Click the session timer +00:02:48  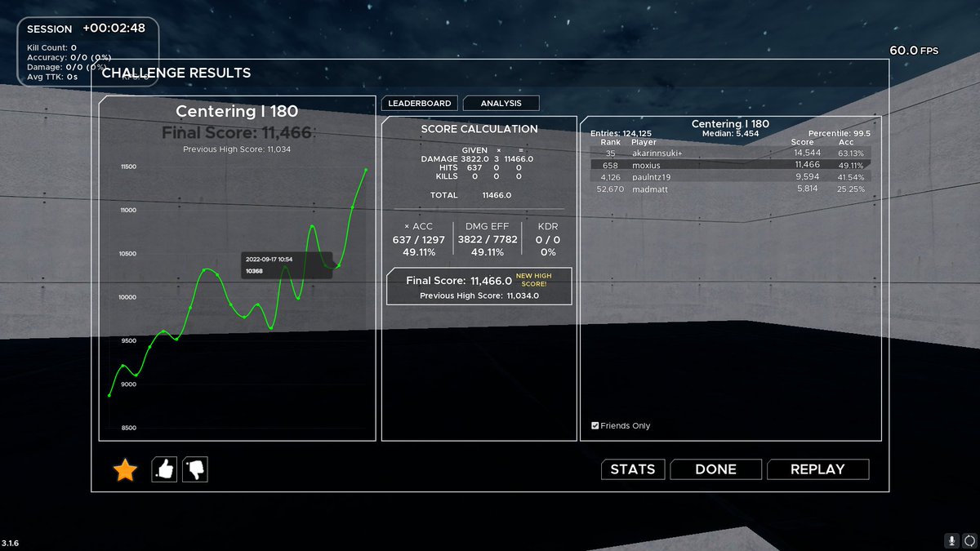coord(114,28)
